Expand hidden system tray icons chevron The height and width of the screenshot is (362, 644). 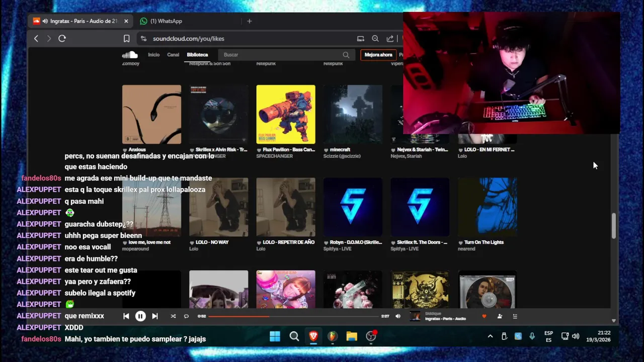pos(490,336)
